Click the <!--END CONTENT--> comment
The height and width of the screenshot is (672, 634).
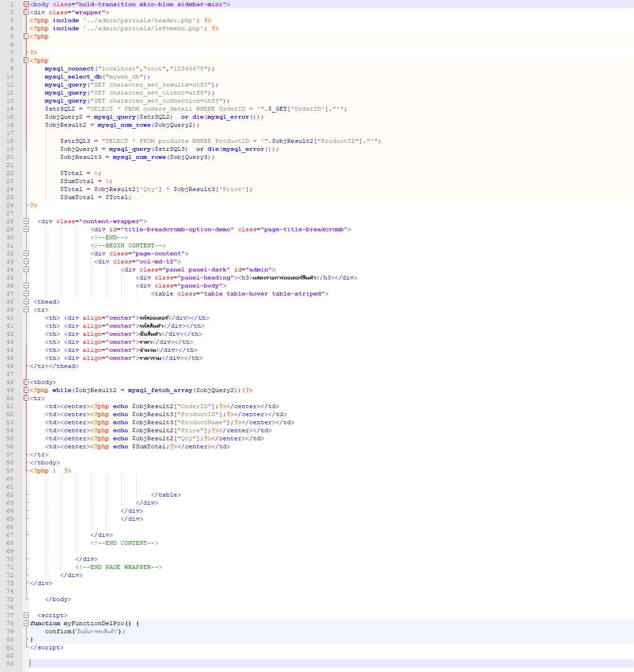[124, 543]
